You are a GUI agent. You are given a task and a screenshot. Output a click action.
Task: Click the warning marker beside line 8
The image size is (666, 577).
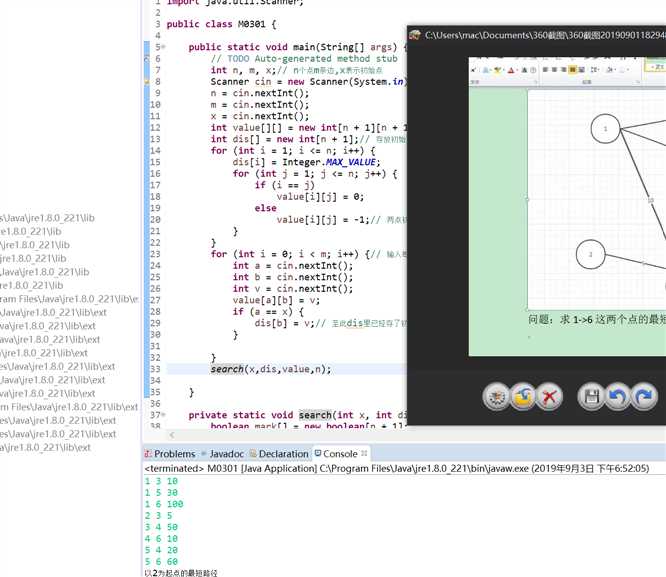[147, 82]
